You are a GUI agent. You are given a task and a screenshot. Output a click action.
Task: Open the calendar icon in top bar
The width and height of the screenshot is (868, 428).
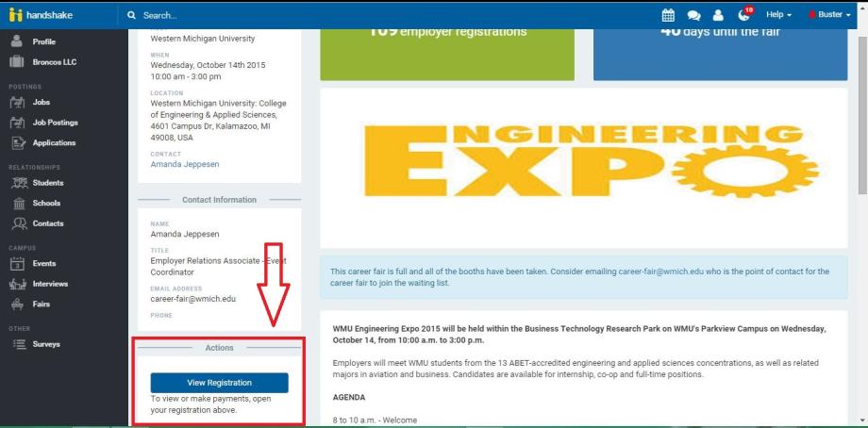point(668,15)
